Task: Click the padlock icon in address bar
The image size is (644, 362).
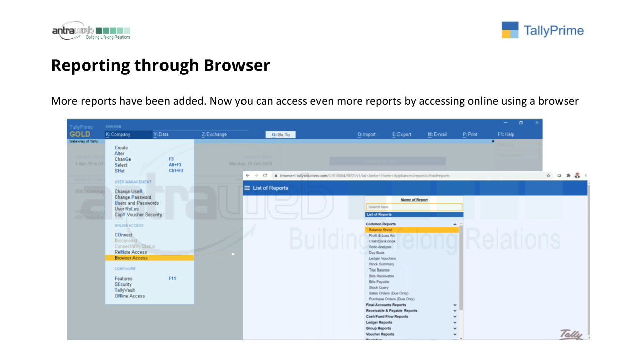Action: coord(276,176)
